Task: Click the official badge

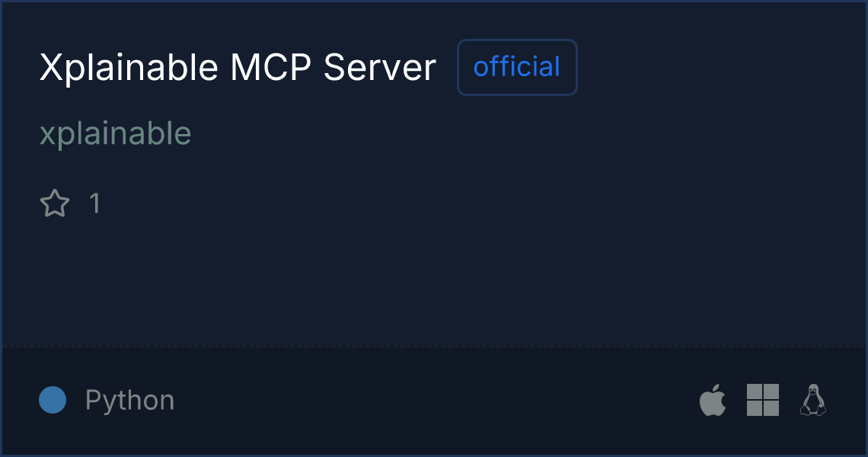Action: click(x=517, y=67)
